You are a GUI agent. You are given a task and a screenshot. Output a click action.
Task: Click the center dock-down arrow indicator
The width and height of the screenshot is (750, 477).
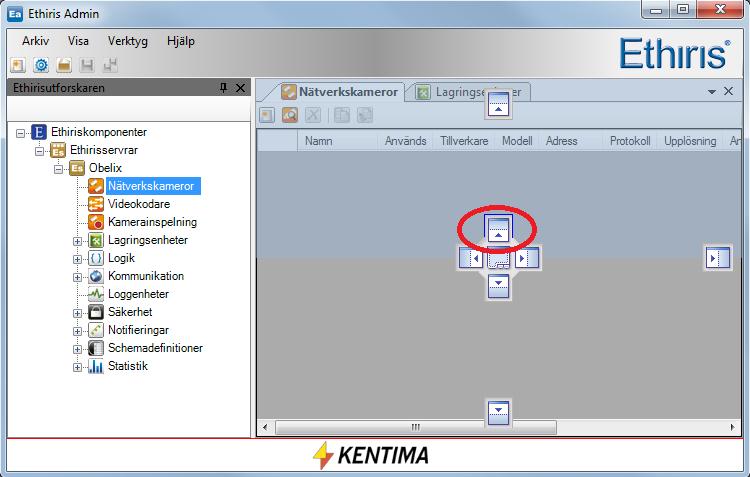pyautogui.click(x=498, y=287)
